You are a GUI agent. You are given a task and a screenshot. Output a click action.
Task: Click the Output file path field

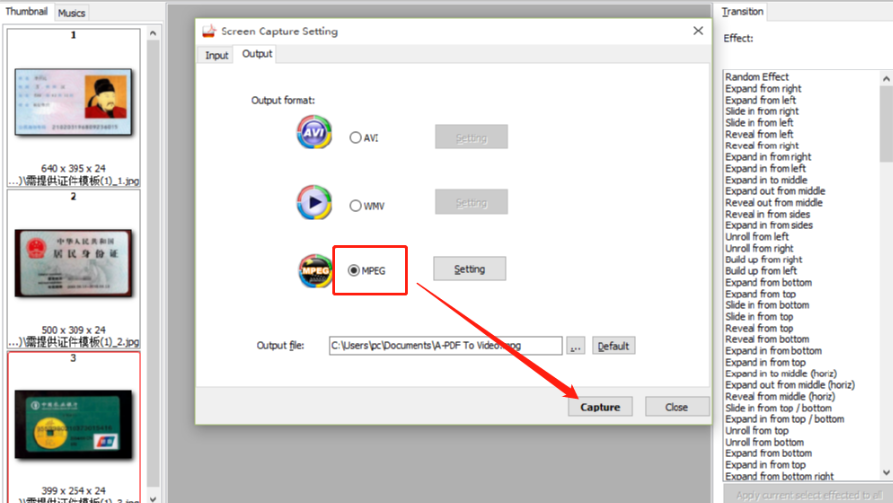tap(445, 346)
